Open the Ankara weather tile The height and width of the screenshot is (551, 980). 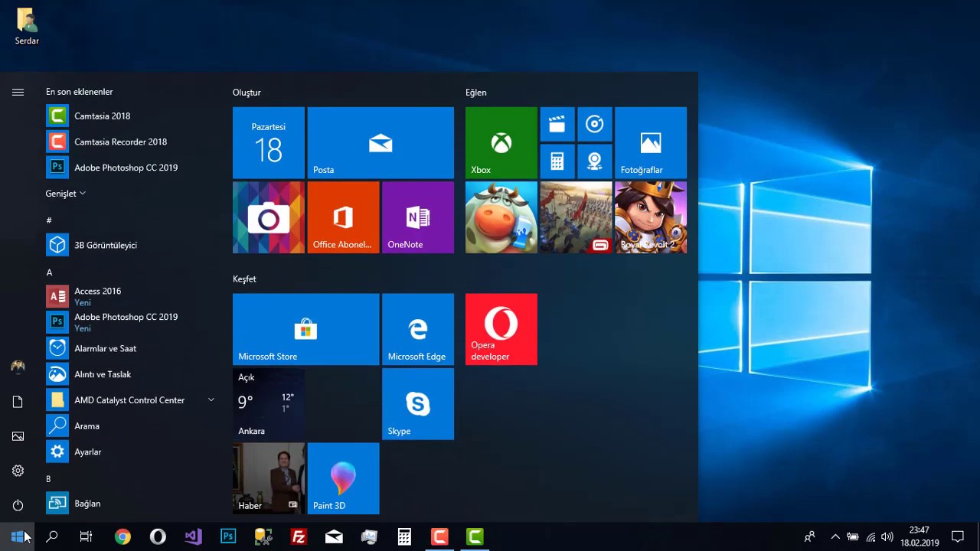coord(269,404)
